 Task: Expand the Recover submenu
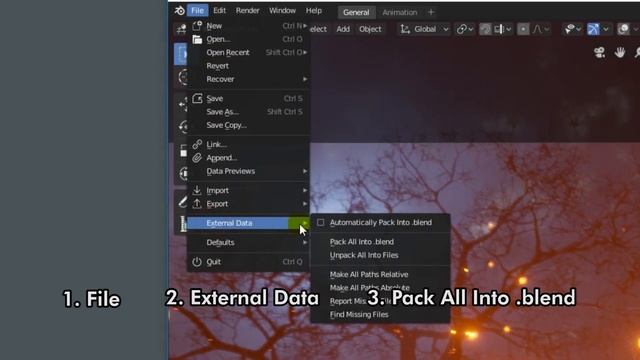248,79
